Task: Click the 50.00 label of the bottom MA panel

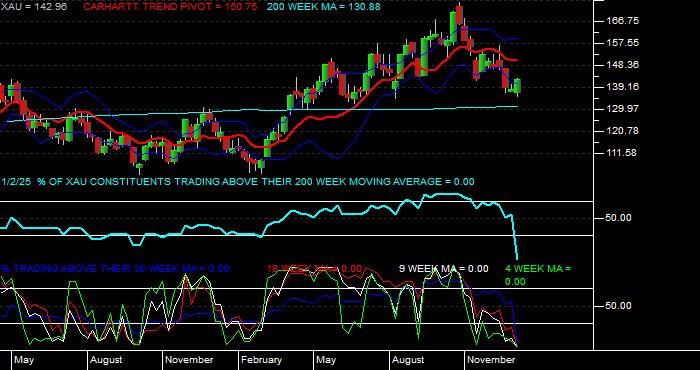Action: click(x=618, y=306)
